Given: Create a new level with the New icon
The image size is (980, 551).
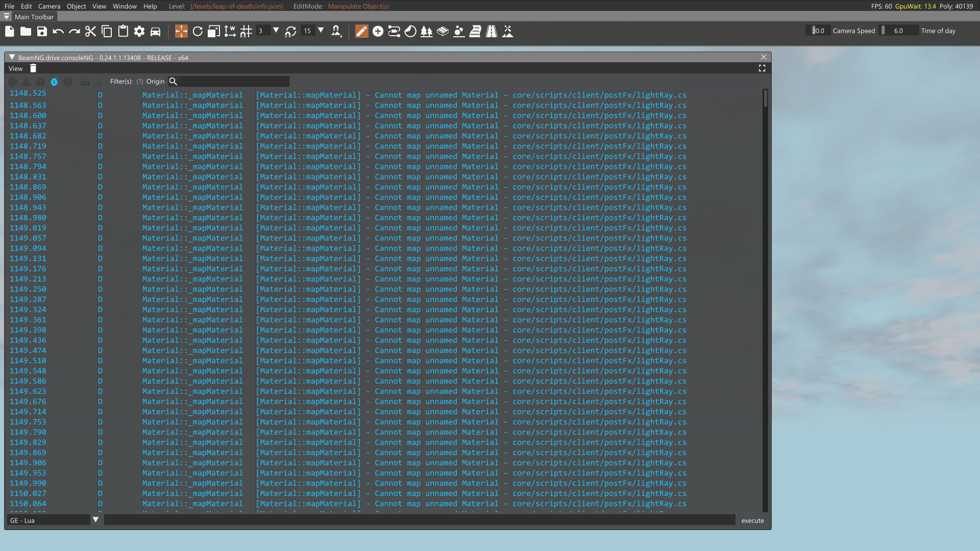Looking at the screenshot, I should [x=10, y=32].
